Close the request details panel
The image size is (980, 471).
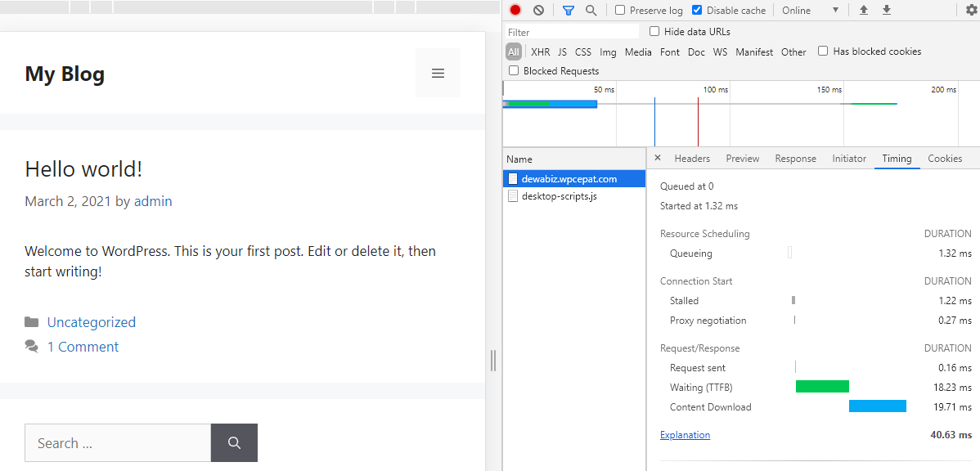point(658,158)
